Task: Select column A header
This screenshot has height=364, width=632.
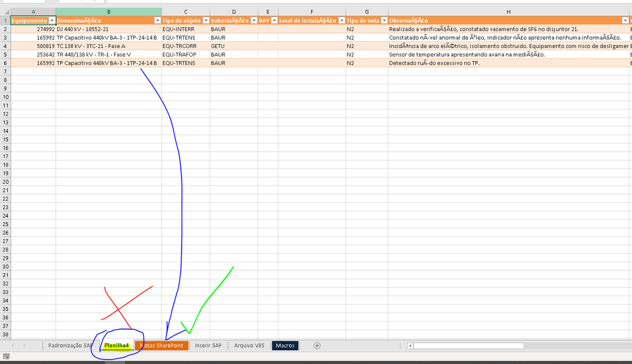Action: tap(33, 12)
